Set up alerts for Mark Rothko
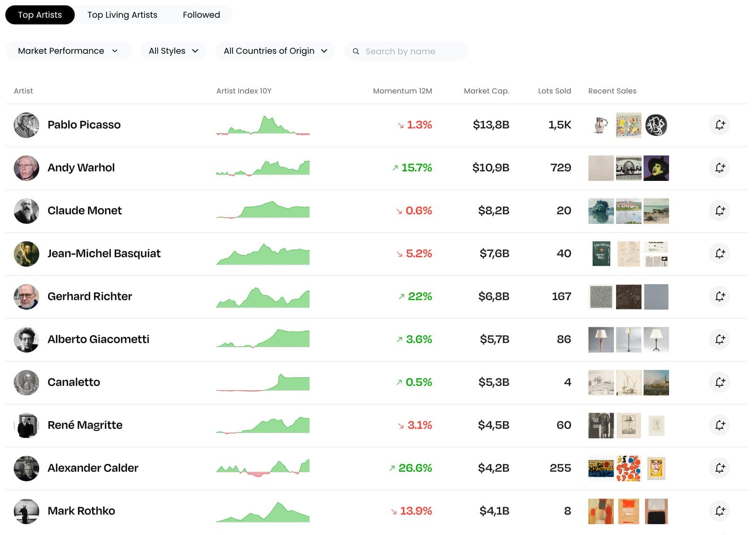Viewport: 756px width, 535px height. click(x=720, y=510)
